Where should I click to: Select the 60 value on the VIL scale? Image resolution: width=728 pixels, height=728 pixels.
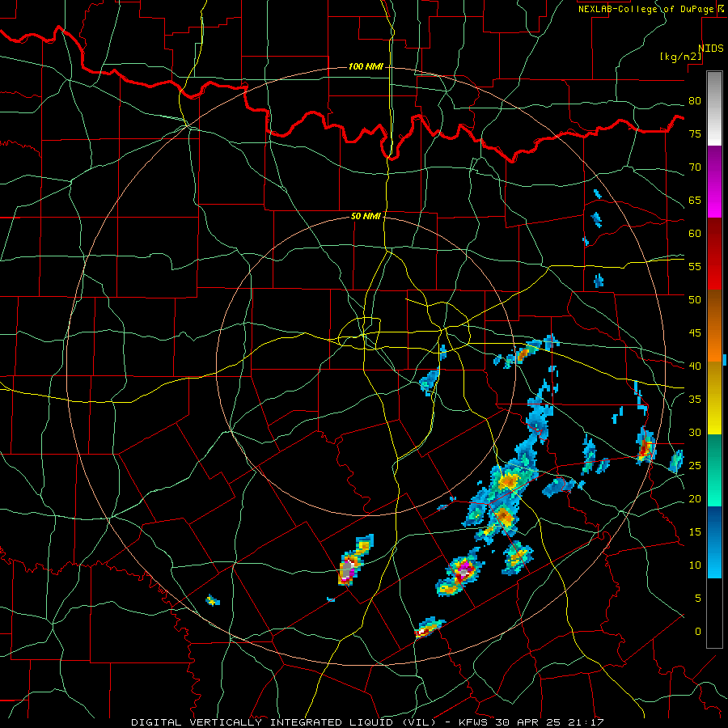point(695,234)
